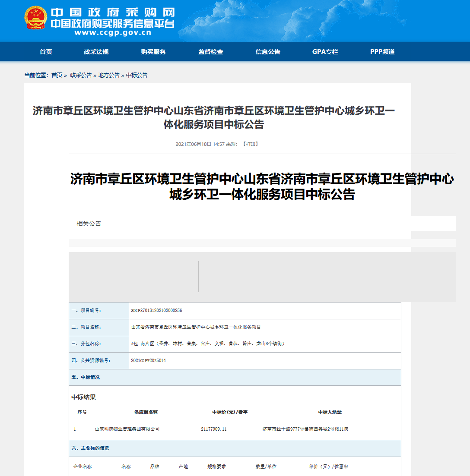The image size is (470, 476).
Task: Select supplier 山东明德物业管理集团有限公司
Action: (127, 429)
